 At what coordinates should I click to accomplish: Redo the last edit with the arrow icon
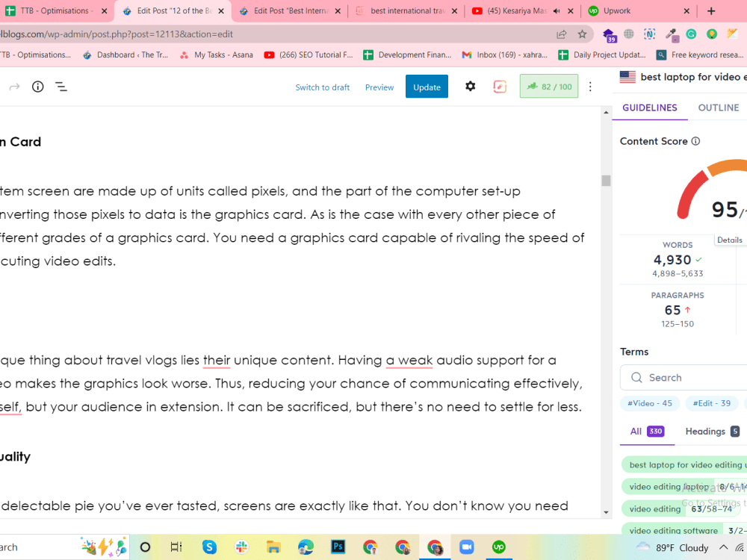(14, 87)
